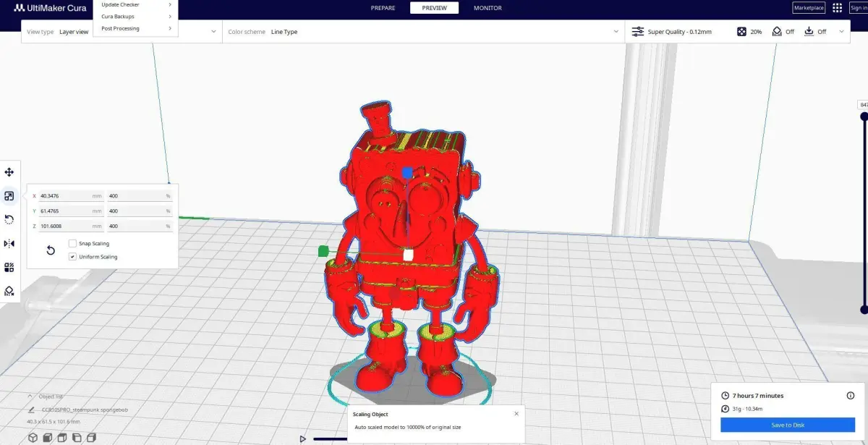The height and width of the screenshot is (445, 868).
Task: Open the Color scheme dropdown
Action: [x=423, y=32]
